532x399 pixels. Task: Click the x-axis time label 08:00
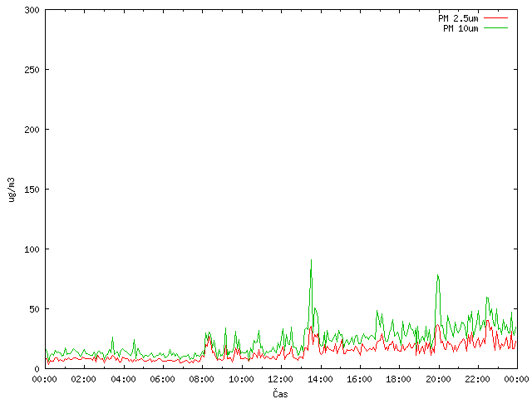coord(202,379)
